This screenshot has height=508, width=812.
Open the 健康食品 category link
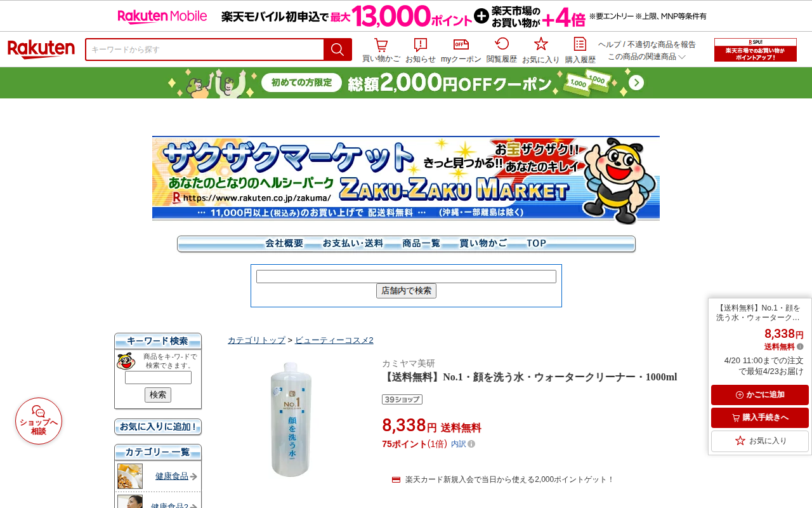[172, 476]
